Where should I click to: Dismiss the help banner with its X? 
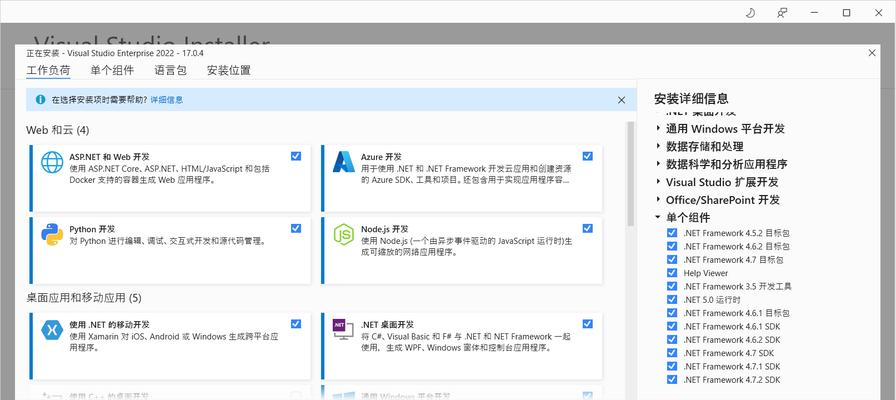tap(622, 100)
